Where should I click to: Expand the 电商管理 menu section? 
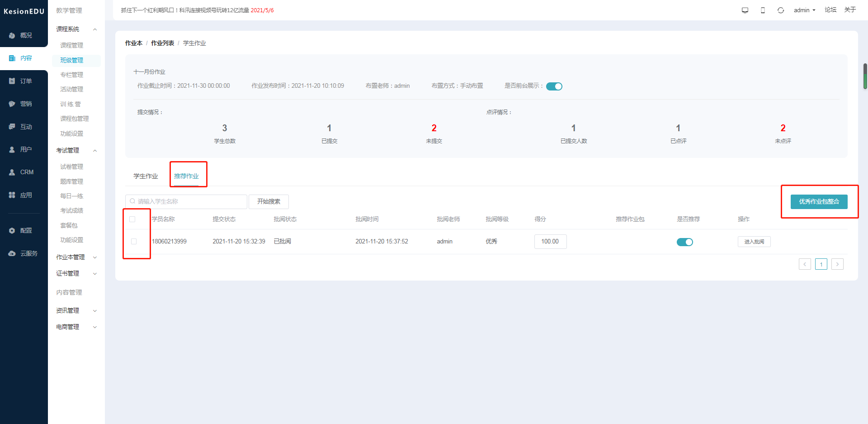point(95,327)
